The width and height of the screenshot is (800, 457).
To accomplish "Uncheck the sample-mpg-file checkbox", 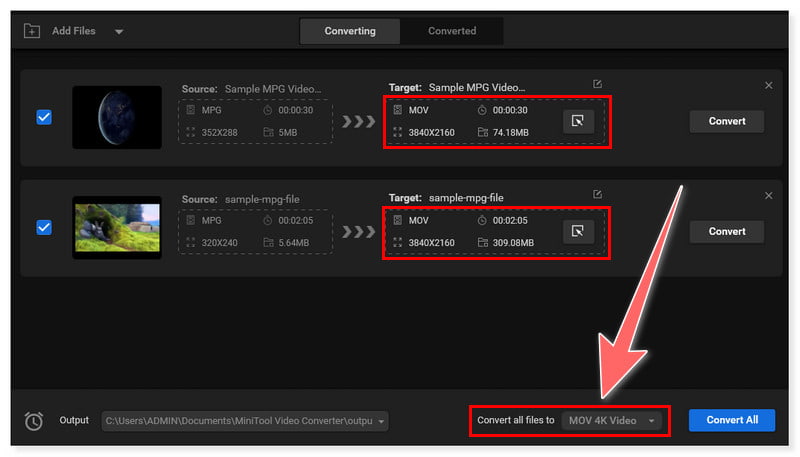I will tap(44, 228).
